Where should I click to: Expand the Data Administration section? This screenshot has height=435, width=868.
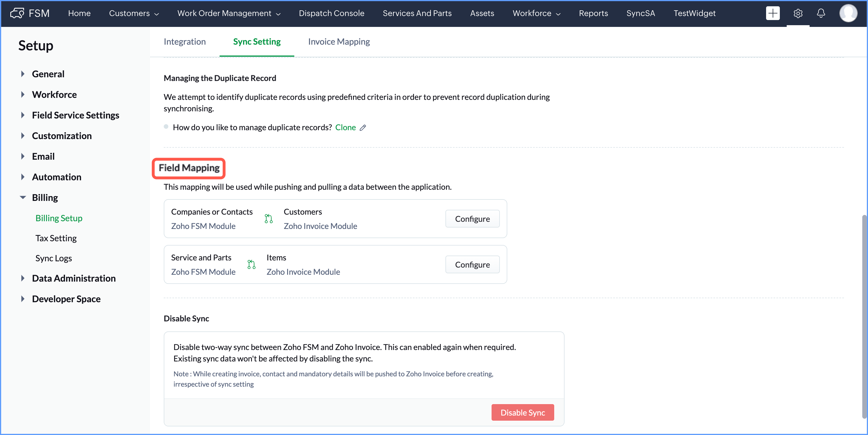point(23,278)
